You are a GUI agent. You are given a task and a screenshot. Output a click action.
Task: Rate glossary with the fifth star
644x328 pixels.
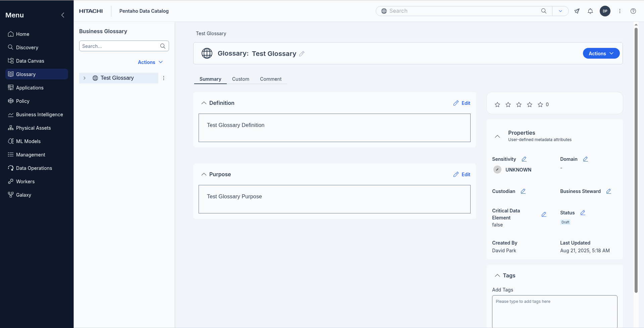pyautogui.click(x=540, y=105)
